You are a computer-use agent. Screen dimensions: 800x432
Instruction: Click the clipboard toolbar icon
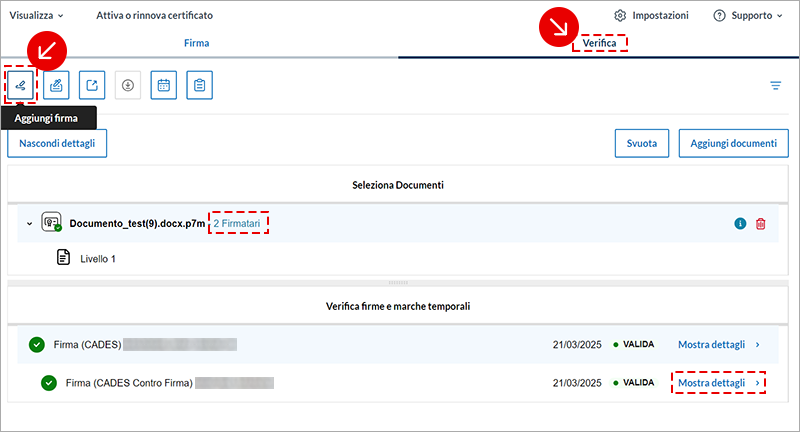[x=200, y=85]
